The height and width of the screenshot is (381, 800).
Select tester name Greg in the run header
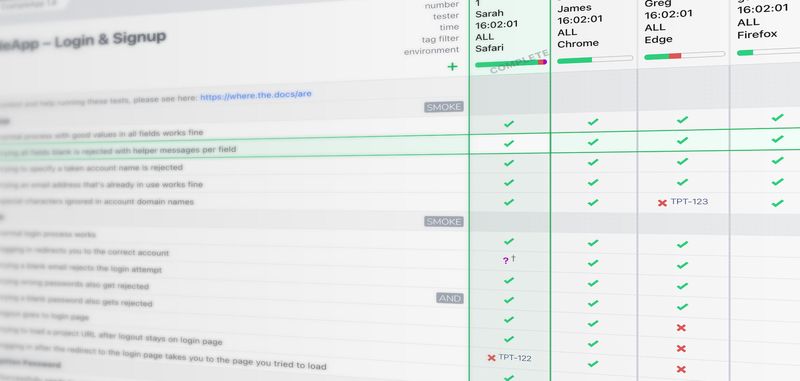tap(657, 4)
